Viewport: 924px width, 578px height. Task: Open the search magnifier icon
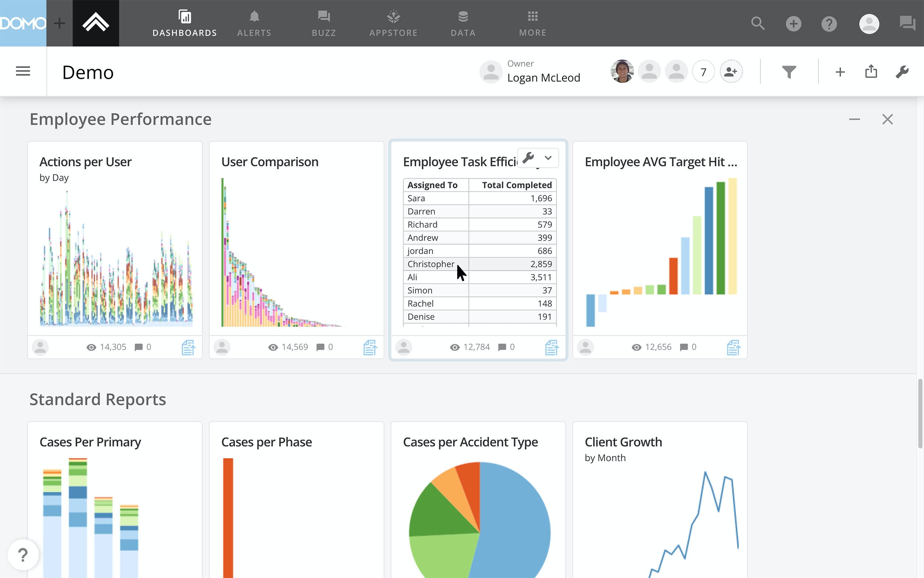tap(757, 24)
